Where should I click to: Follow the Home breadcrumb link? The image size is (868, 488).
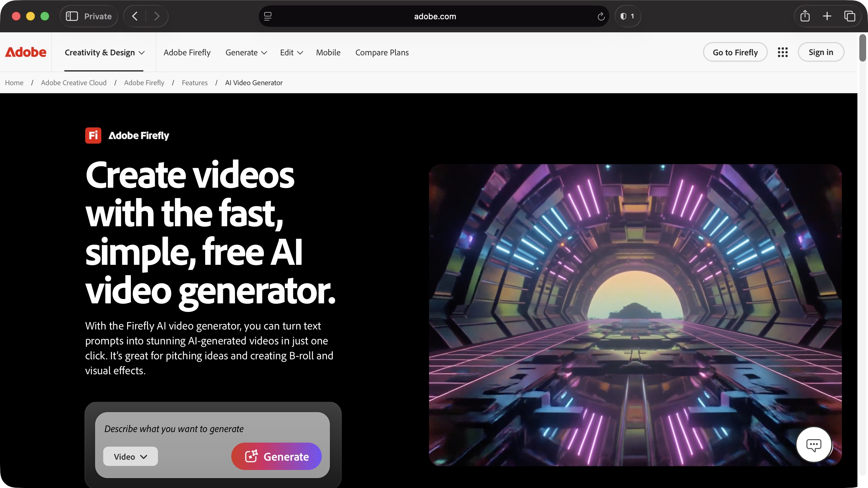[x=14, y=82]
